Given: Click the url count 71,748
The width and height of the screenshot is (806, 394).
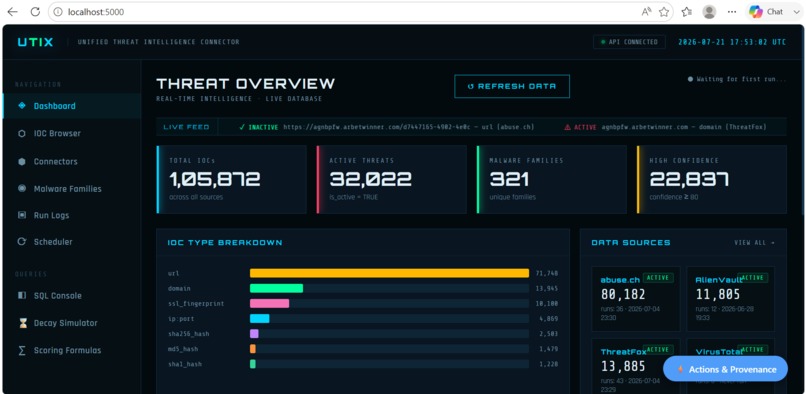Looking at the screenshot, I should (546, 274).
